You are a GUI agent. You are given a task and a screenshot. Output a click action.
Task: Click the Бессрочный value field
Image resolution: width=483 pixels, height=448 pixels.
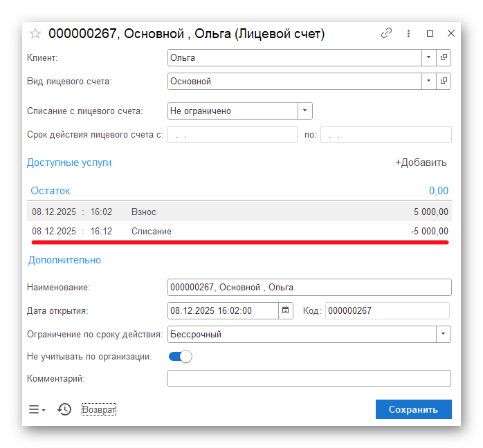click(302, 334)
